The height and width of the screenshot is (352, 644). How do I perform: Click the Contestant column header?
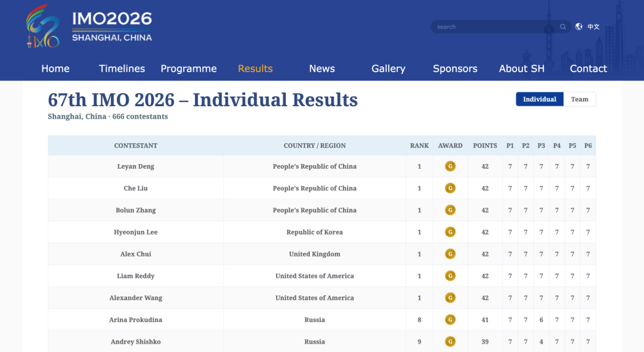[x=135, y=146]
